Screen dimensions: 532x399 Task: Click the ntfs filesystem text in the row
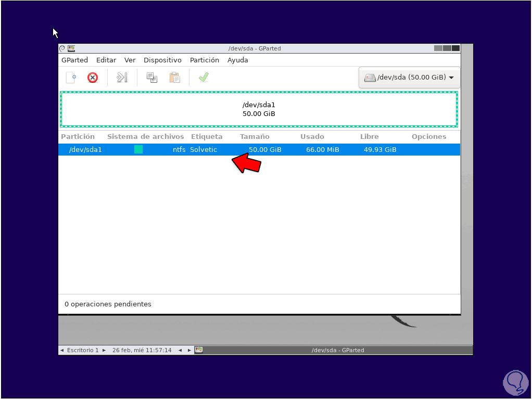[x=179, y=149]
